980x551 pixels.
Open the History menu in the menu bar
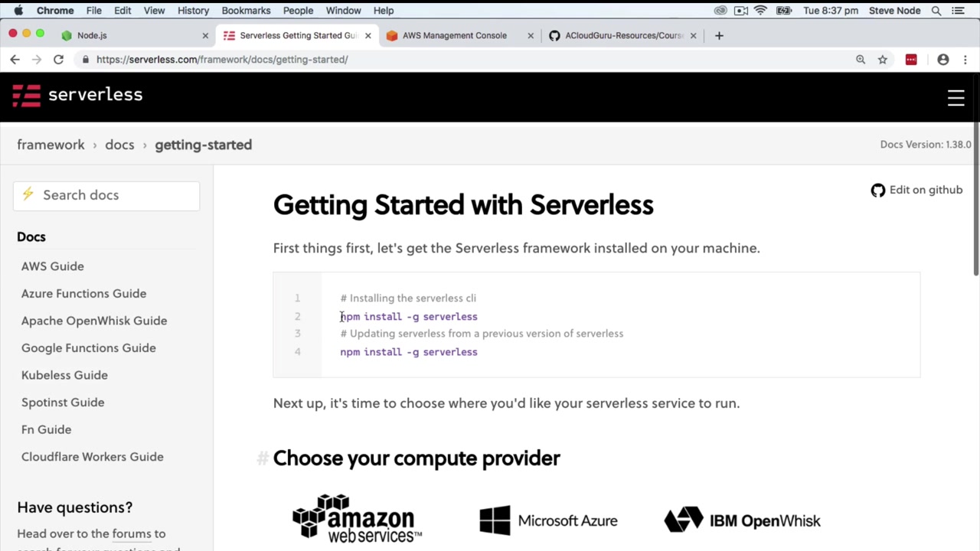tap(193, 11)
